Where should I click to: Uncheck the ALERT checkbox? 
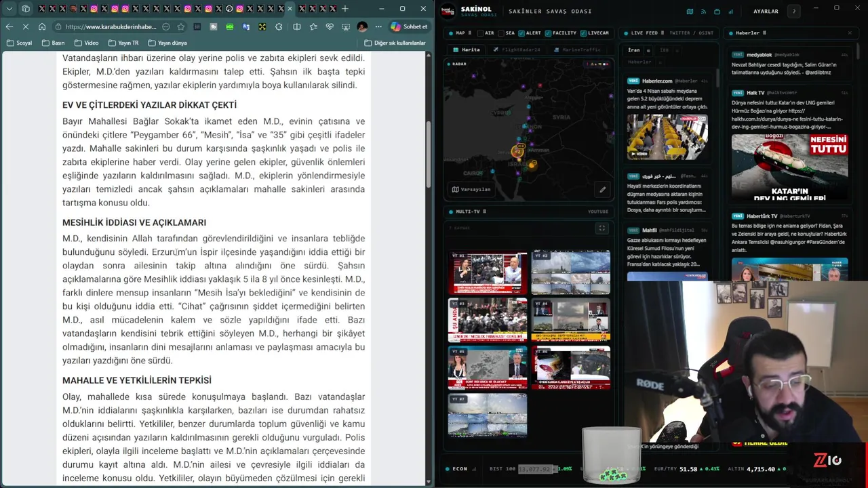point(521,33)
